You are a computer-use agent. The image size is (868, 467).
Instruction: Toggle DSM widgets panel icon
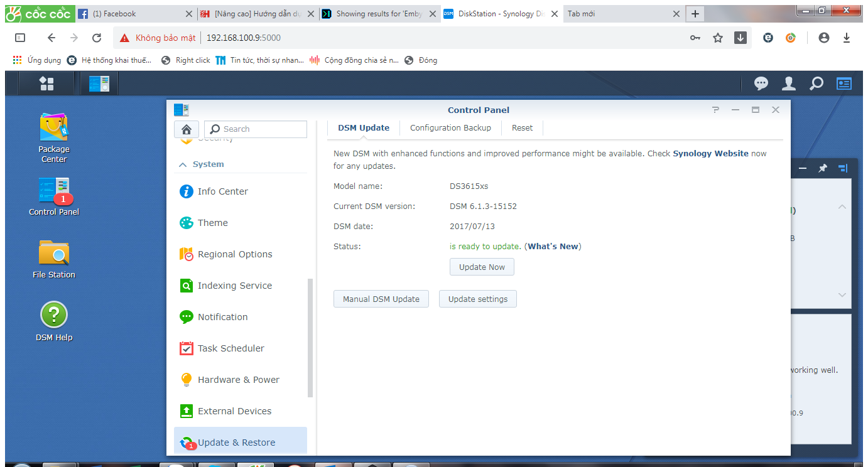[x=844, y=83]
